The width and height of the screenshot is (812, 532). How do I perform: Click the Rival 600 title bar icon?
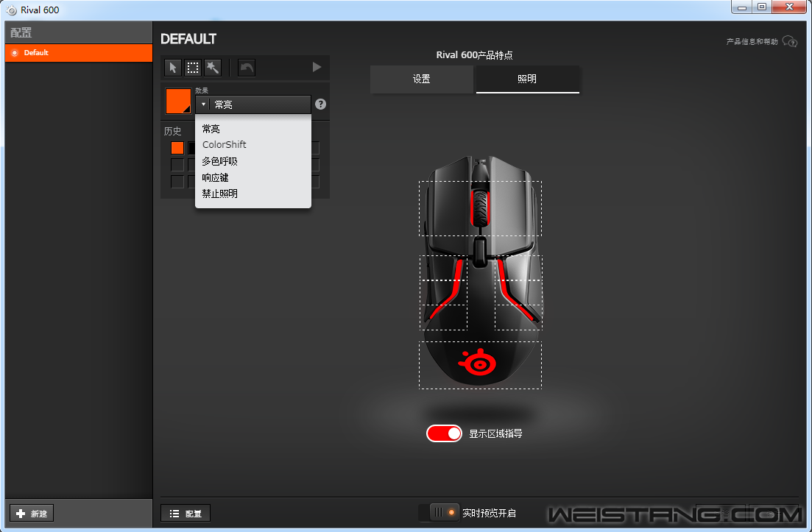coord(11,10)
